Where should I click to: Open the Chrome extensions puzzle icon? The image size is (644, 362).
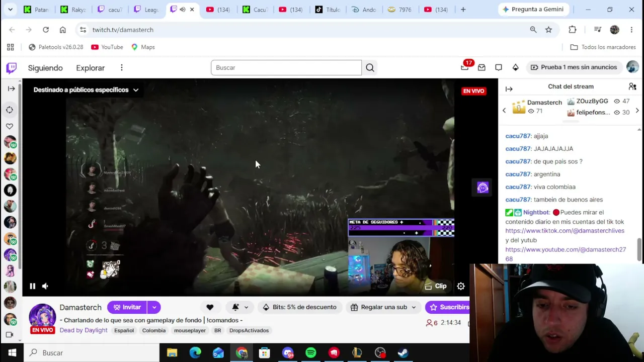(573, 30)
